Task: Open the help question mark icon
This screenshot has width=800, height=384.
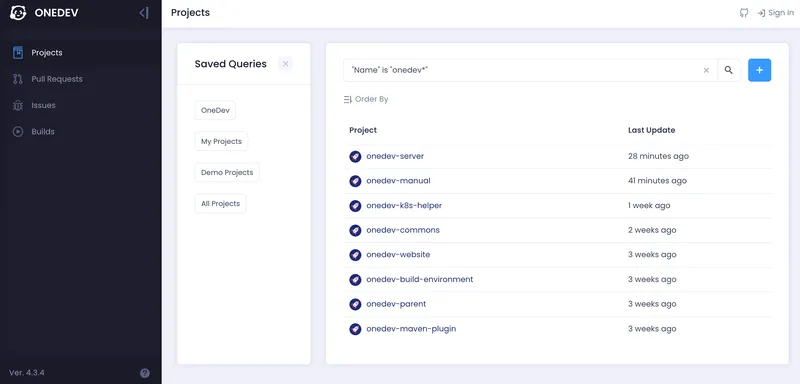Action: (145, 373)
